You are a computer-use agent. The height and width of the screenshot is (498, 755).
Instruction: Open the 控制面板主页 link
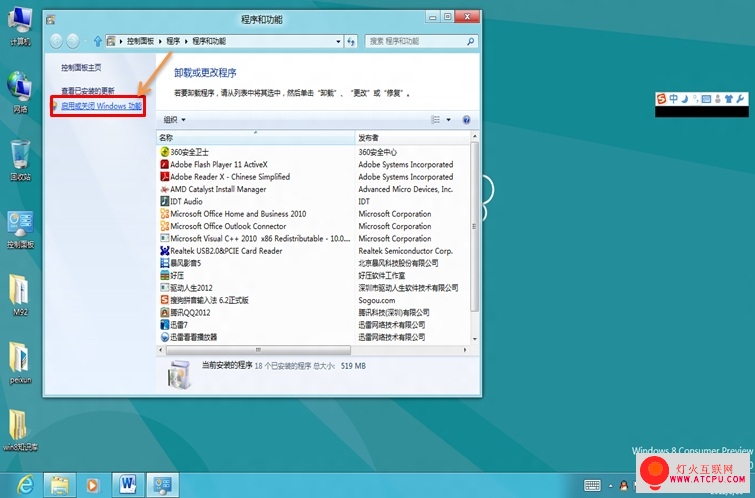(x=81, y=68)
